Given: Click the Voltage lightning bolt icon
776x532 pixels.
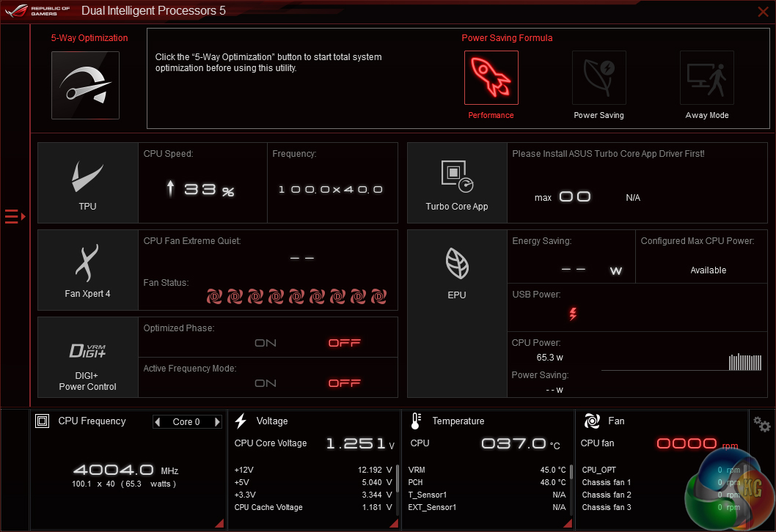Looking at the screenshot, I should pyautogui.click(x=241, y=421).
